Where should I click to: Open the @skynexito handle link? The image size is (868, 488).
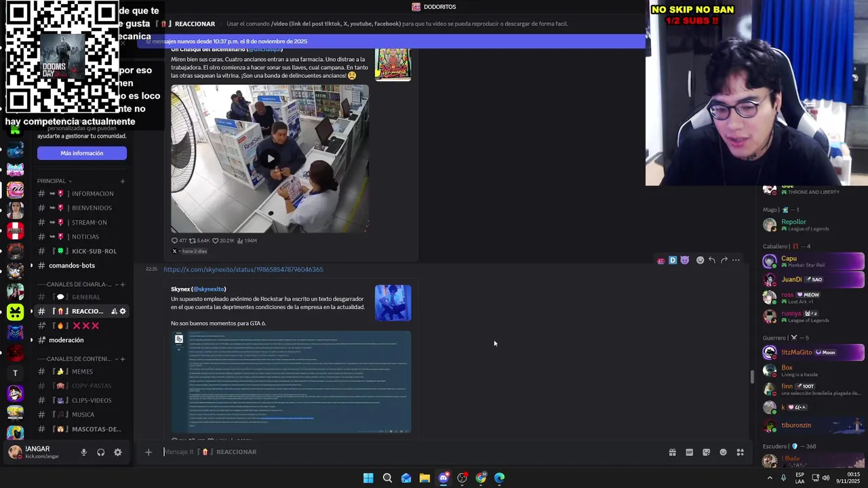pyautogui.click(x=208, y=289)
